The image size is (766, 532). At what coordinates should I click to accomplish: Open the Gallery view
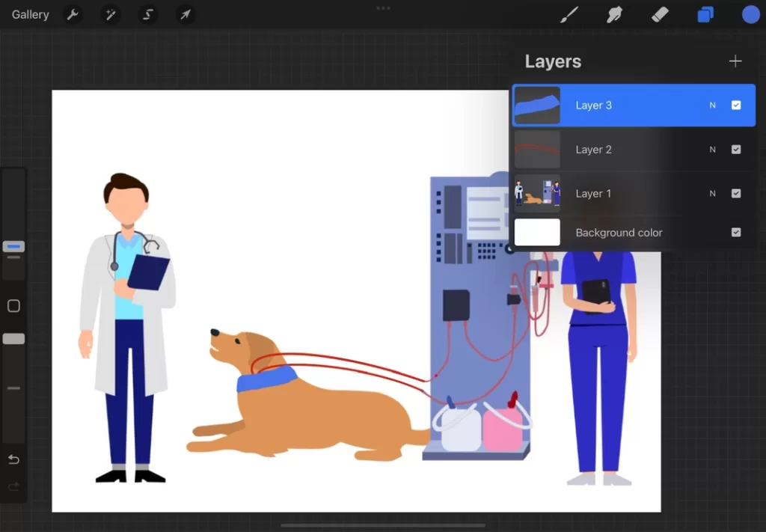pyautogui.click(x=30, y=15)
